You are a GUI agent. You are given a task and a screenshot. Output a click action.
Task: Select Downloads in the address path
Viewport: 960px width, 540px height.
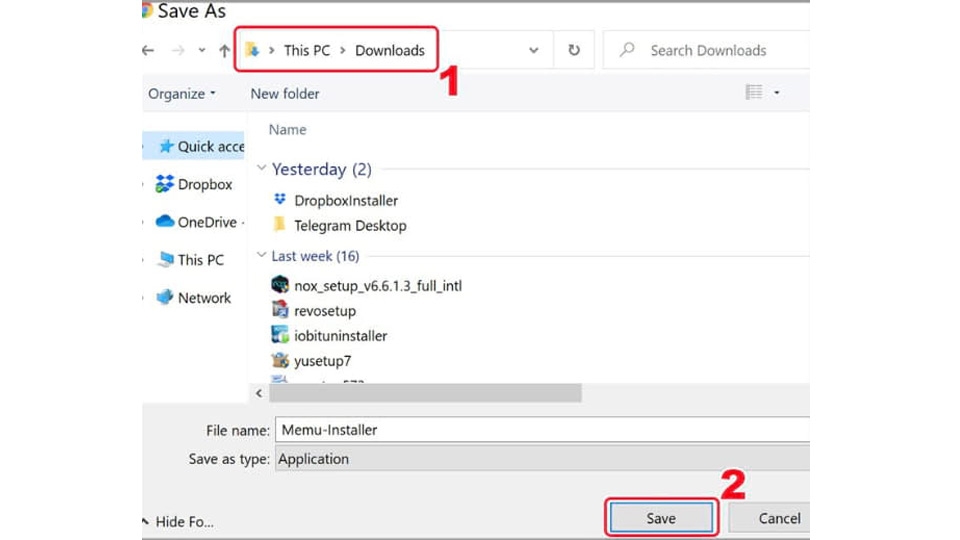click(390, 50)
